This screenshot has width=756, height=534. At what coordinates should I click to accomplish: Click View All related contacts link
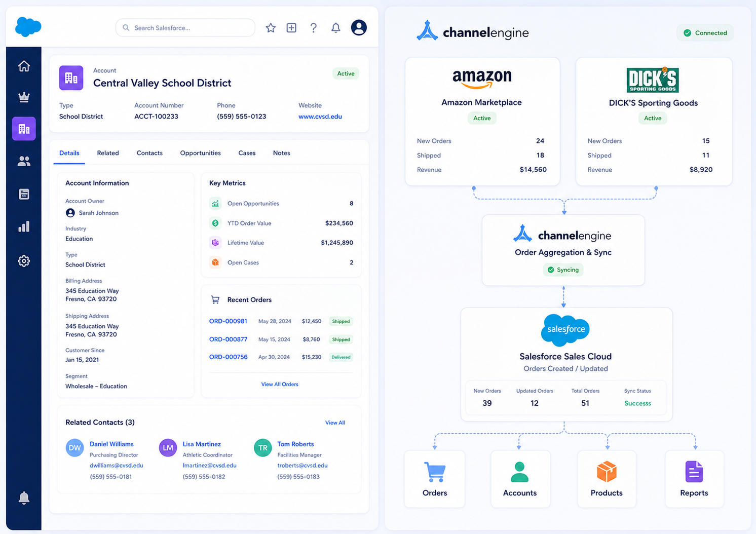point(335,423)
